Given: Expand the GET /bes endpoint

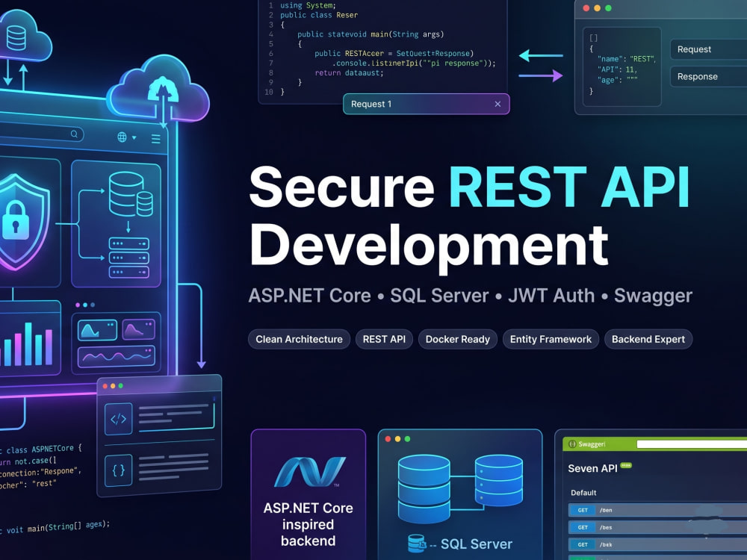Looking at the screenshot, I should [657, 527].
